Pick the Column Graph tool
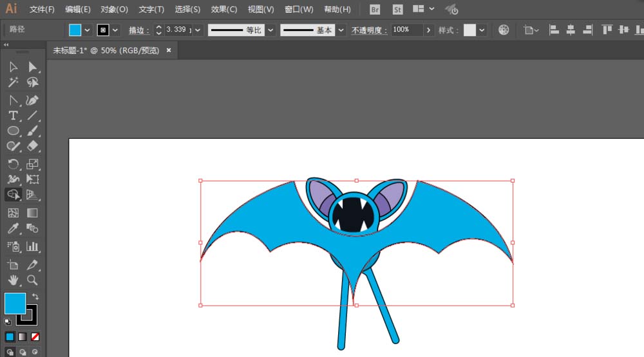644x357 pixels. coord(32,246)
